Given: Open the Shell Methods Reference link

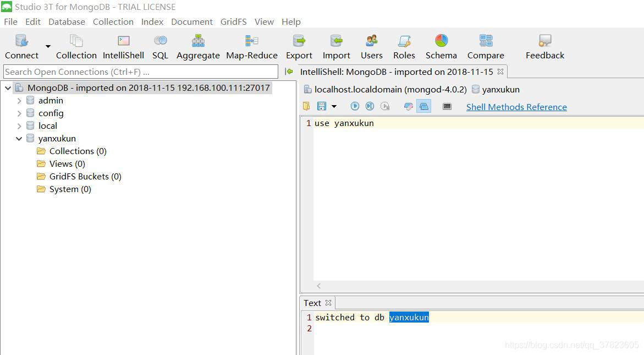Looking at the screenshot, I should pyautogui.click(x=516, y=107).
